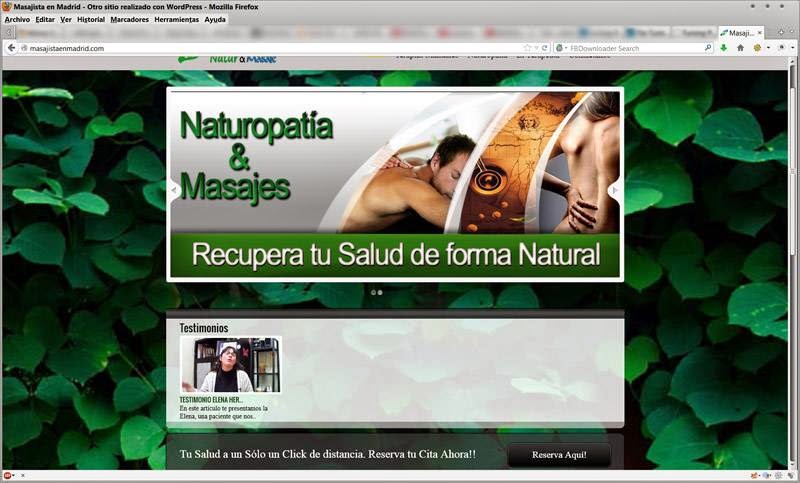Open the TESTIMONIO ELENA HER.. link
Screen dimensions: 800x483
click(x=211, y=400)
